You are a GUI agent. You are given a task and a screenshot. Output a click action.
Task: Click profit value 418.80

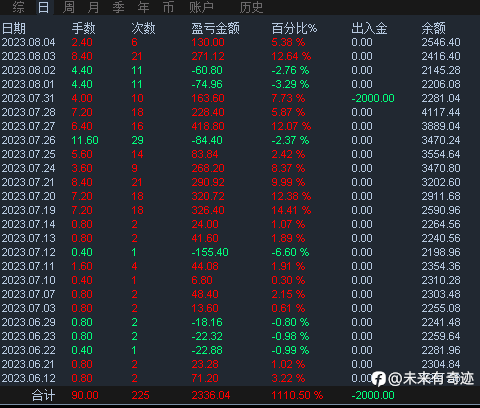click(208, 126)
